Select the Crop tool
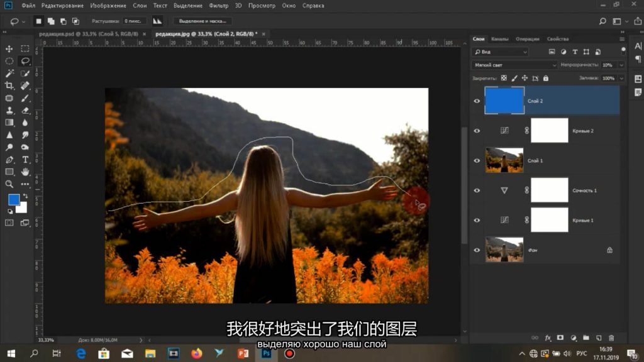This screenshot has width=644, height=362. pos(9,85)
